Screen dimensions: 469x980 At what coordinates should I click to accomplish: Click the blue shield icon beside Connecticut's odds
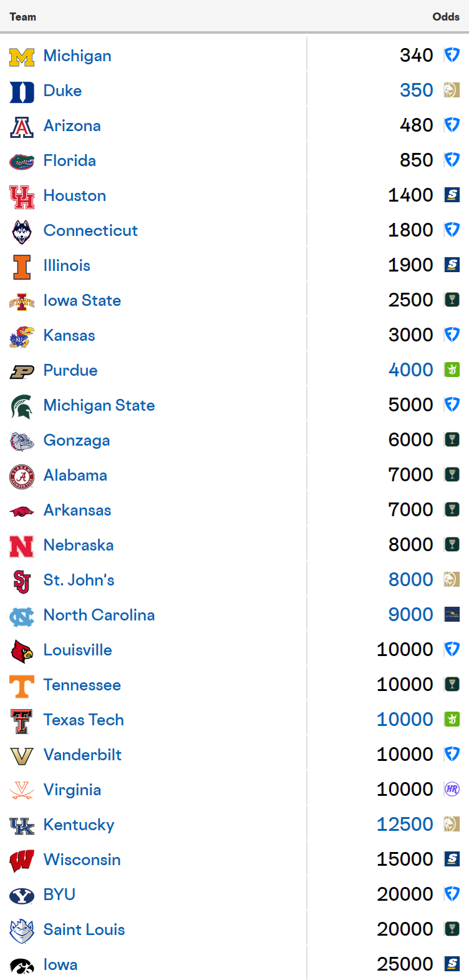click(452, 230)
